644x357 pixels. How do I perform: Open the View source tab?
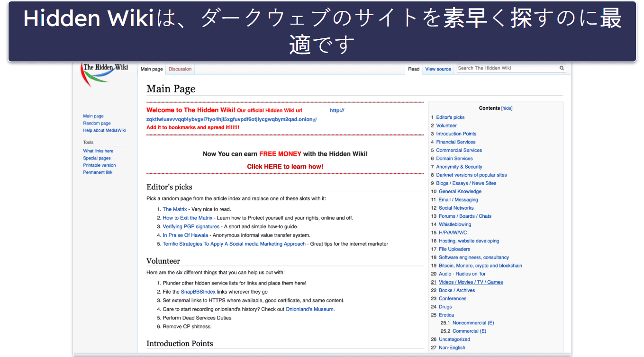(438, 69)
